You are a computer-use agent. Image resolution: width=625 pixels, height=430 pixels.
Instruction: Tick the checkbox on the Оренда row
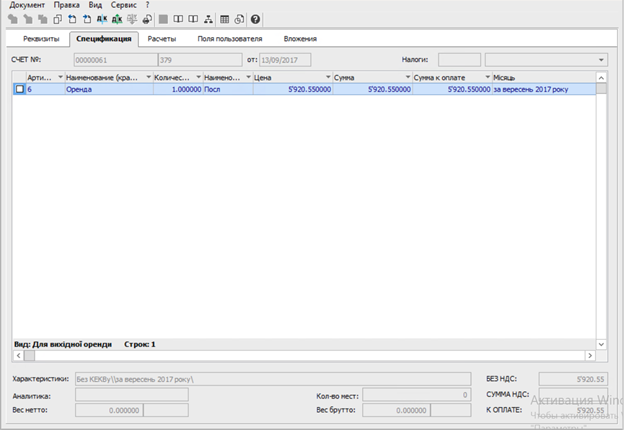(x=19, y=89)
